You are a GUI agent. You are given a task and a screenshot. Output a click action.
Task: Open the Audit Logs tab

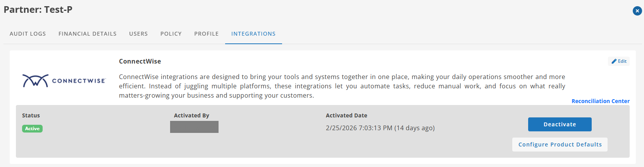28,34
